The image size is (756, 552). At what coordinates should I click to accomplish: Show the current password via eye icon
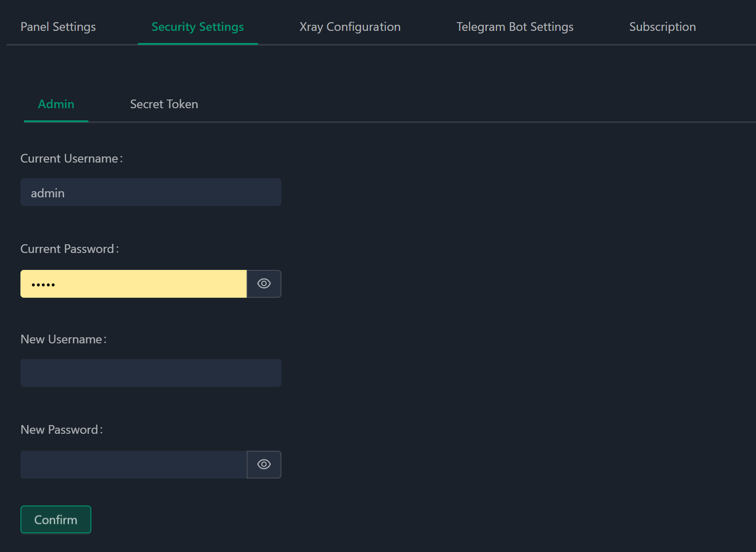coord(264,284)
